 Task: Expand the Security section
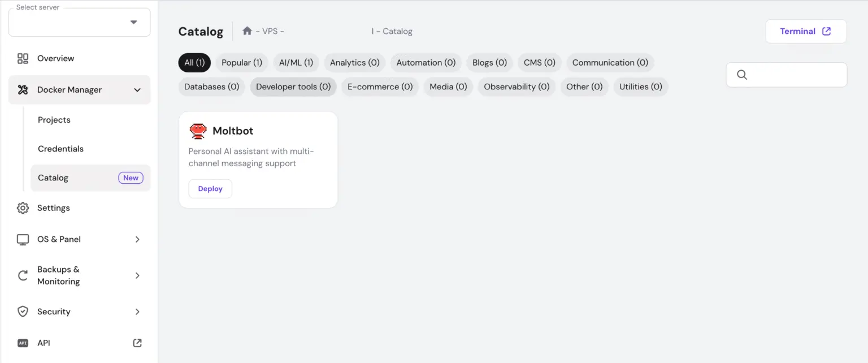click(x=137, y=312)
